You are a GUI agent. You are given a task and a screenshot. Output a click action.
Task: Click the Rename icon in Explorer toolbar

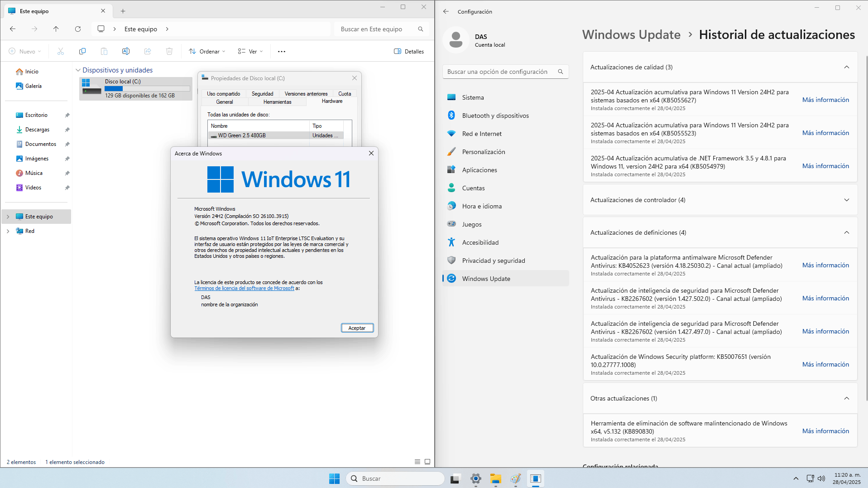(x=126, y=51)
